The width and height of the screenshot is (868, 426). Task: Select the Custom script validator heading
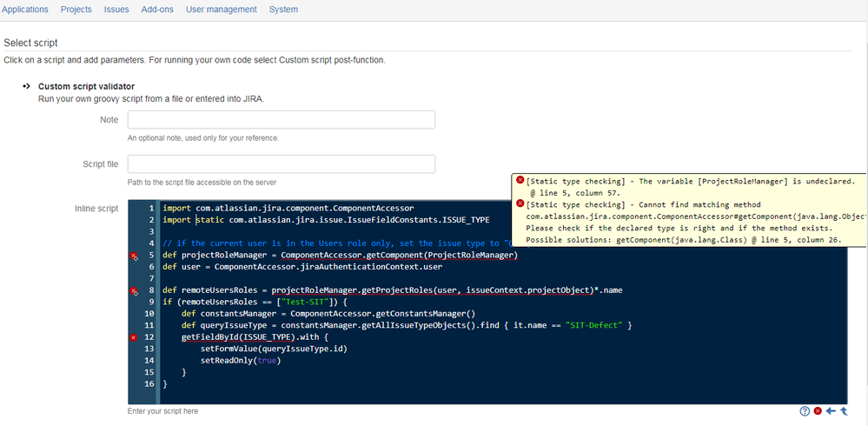86,86
